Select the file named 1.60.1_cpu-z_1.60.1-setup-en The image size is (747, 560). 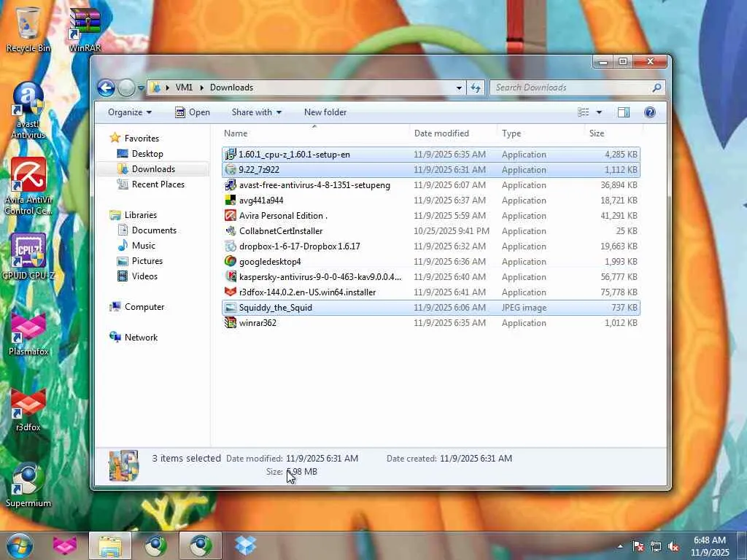(431, 155)
